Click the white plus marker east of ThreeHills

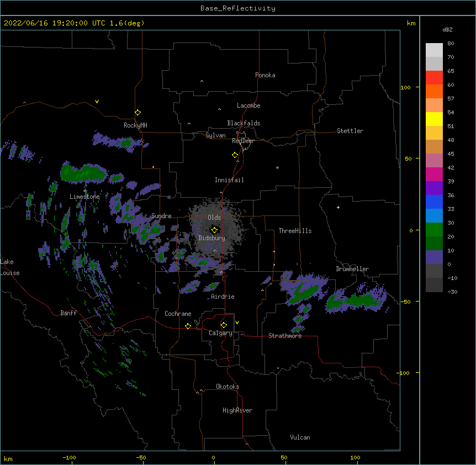pos(338,207)
